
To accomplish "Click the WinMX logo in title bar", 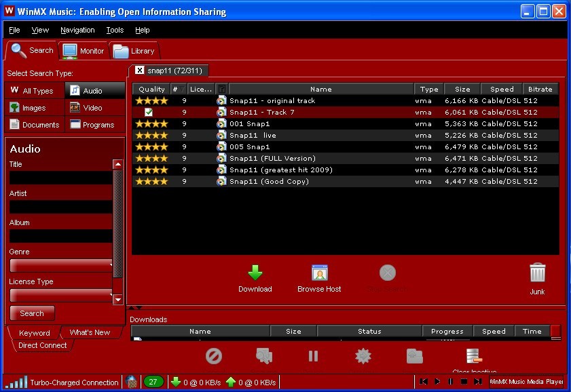I will click(9, 11).
